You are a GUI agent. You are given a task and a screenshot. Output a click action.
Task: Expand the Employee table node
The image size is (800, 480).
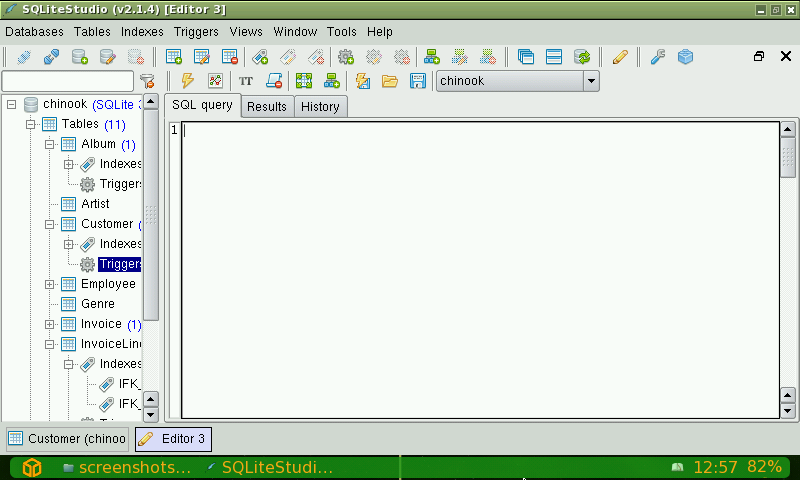click(49, 284)
